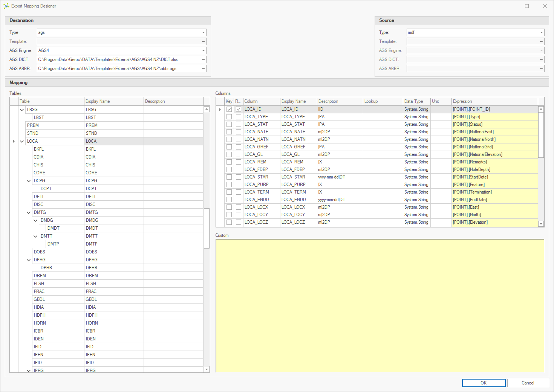The height and width of the screenshot is (392, 554).
Task: Click row indicator arrow for LOCA table
Action: coord(14,141)
